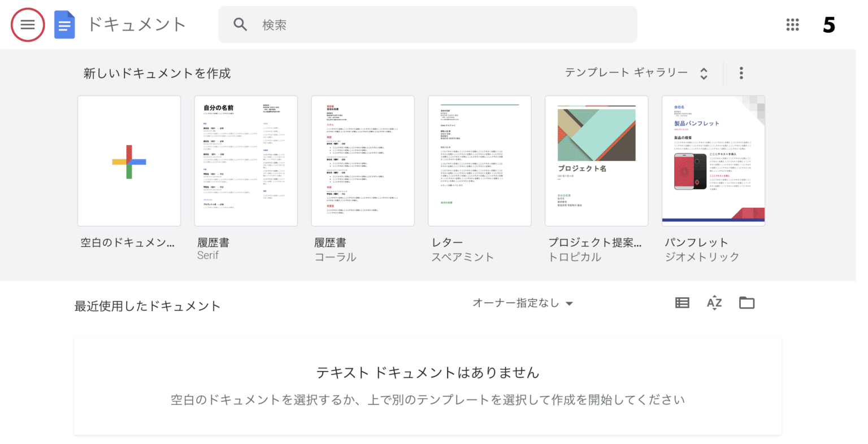The width and height of the screenshot is (868, 444).
Task: Open the Google apps grid
Action: (x=792, y=25)
